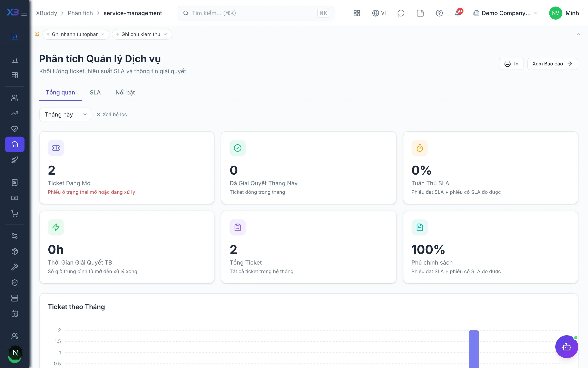Click the 'Phủ chính sách' label

click(432, 262)
